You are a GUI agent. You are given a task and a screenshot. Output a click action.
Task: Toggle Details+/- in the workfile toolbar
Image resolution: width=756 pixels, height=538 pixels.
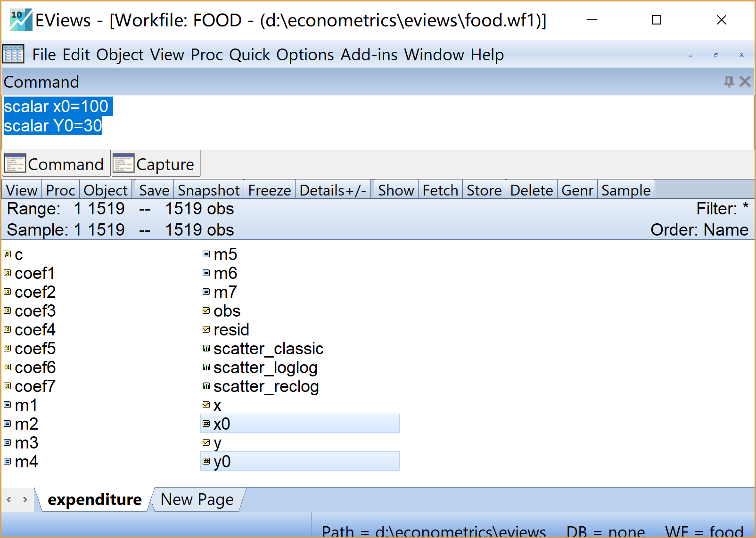[x=333, y=190]
